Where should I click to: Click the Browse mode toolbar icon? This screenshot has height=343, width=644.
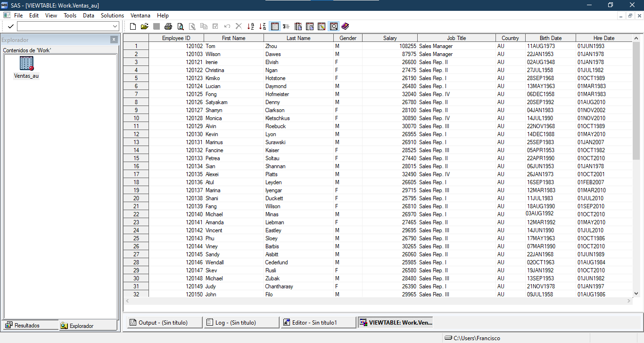click(x=334, y=26)
